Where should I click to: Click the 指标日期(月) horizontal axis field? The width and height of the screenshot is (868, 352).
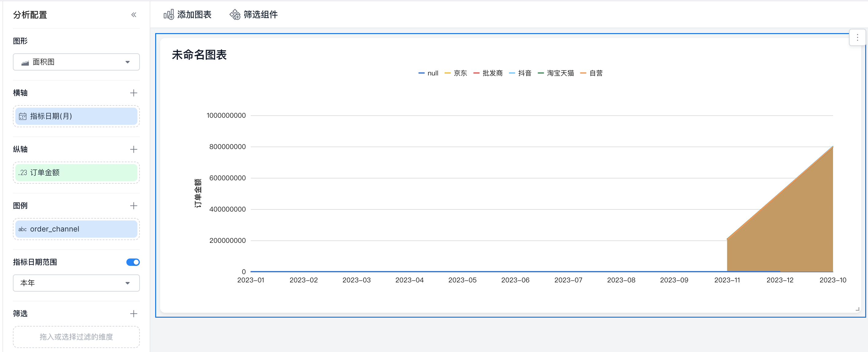[76, 116]
